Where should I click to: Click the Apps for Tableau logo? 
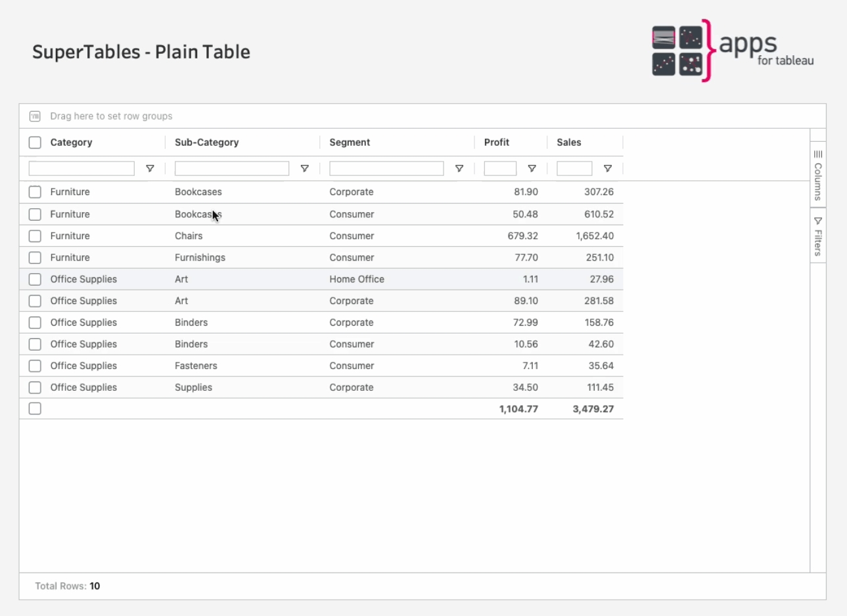[732, 51]
